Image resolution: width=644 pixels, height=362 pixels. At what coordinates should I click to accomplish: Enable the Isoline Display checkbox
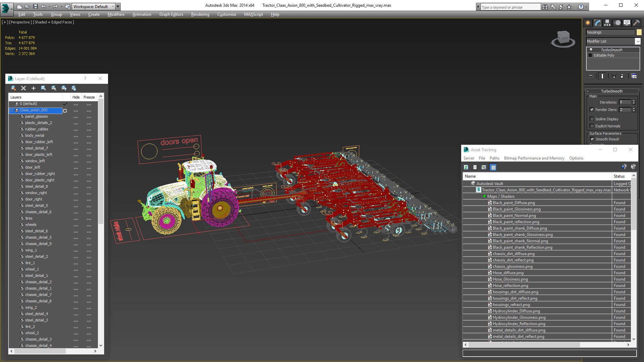(x=592, y=119)
